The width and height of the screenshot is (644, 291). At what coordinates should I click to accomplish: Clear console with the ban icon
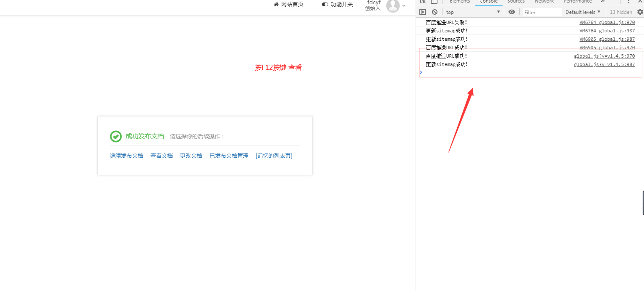(x=435, y=12)
